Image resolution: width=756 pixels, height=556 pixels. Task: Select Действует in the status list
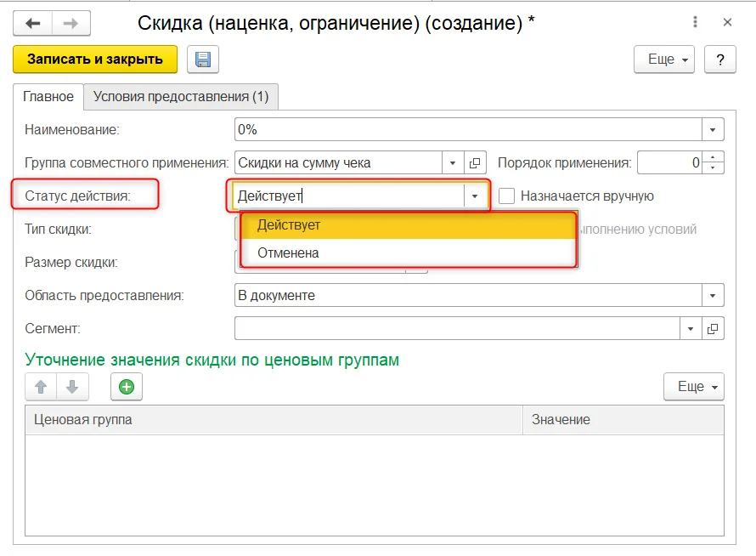click(x=409, y=225)
